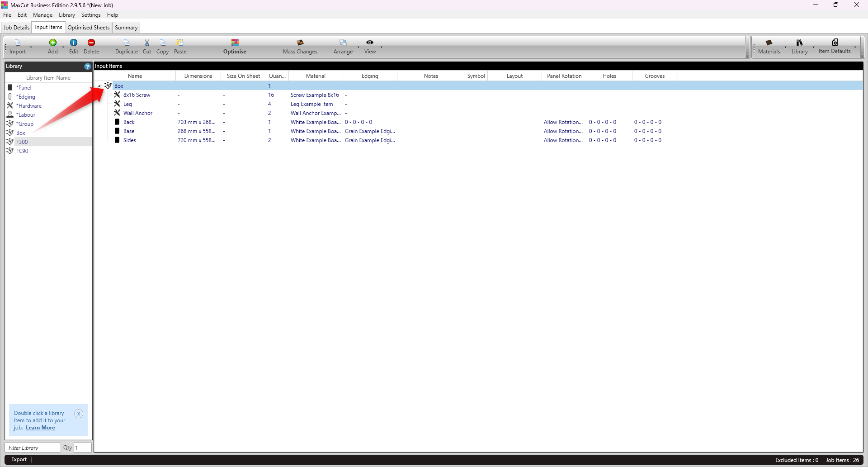Switch to the Summary tab
Image resolution: width=868 pixels, height=467 pixels.
pyautogui.click(x=126, y=28)
